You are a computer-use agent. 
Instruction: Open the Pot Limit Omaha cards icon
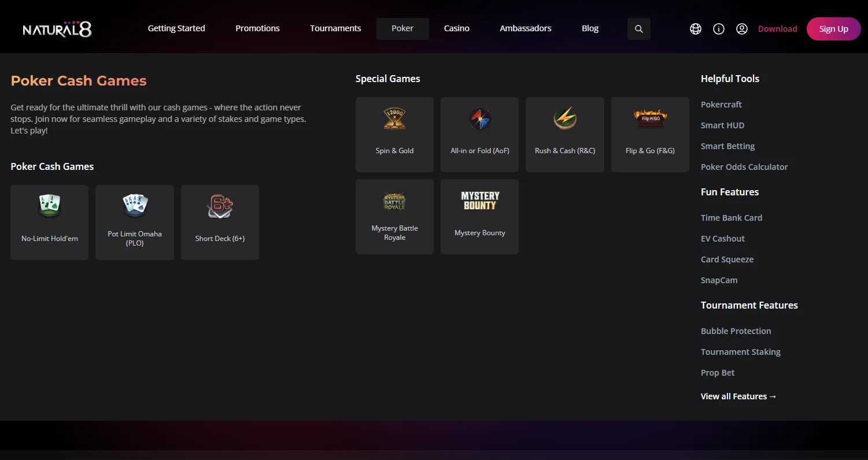coord(135,206)
